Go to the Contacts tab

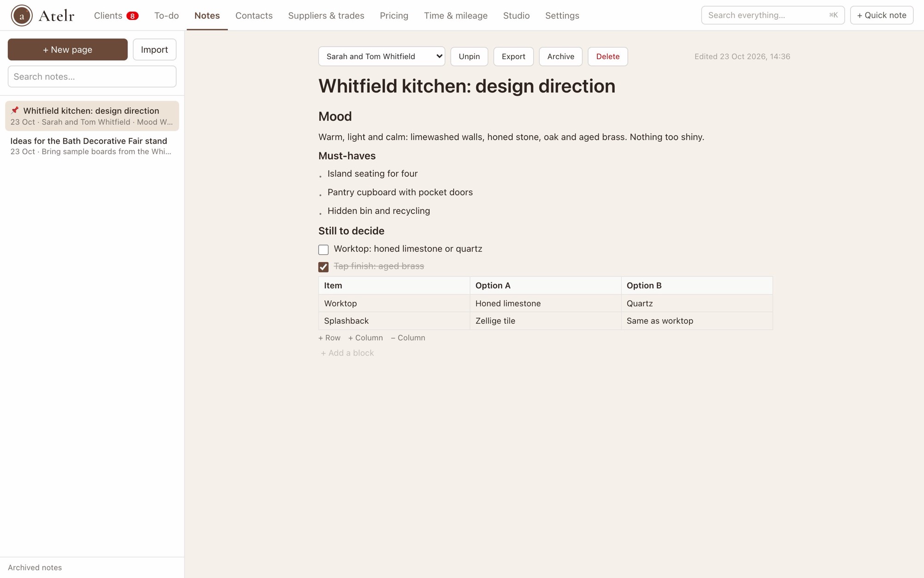point(254,15)
